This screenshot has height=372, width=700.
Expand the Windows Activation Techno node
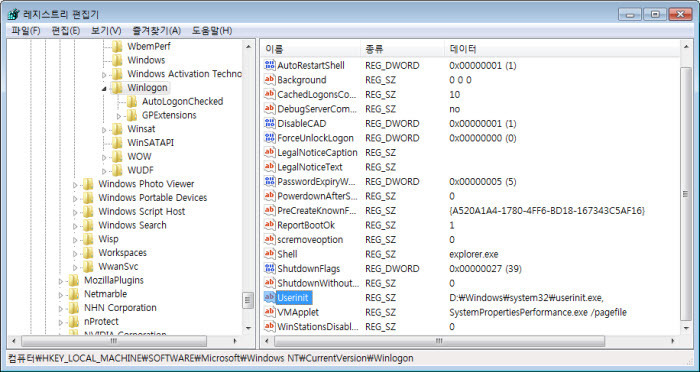[x=104, y=75]
